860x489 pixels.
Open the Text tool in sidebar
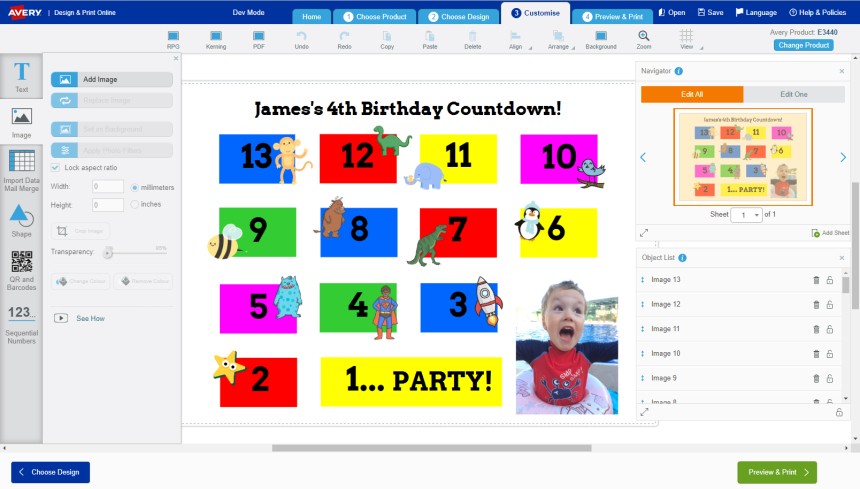coord(21,78)
